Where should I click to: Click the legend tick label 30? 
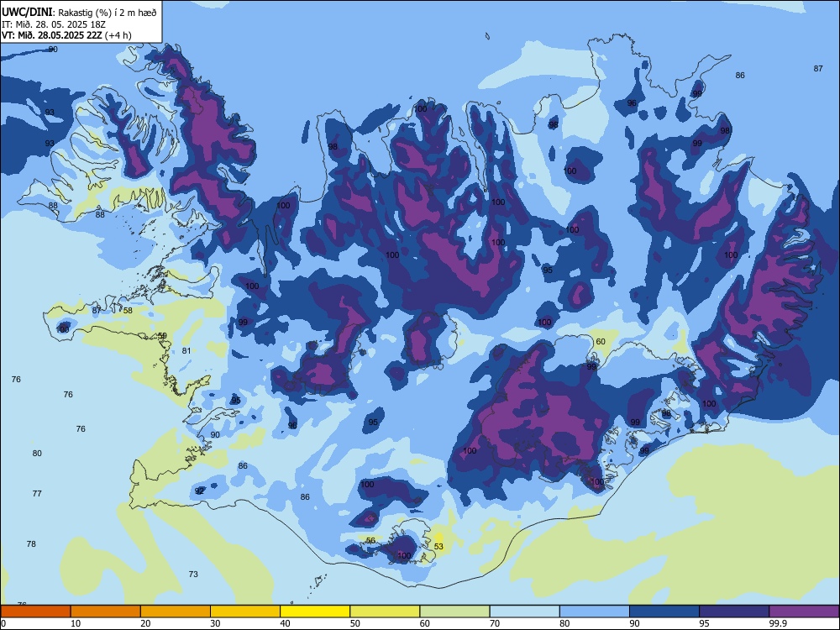tap(215, 623)
